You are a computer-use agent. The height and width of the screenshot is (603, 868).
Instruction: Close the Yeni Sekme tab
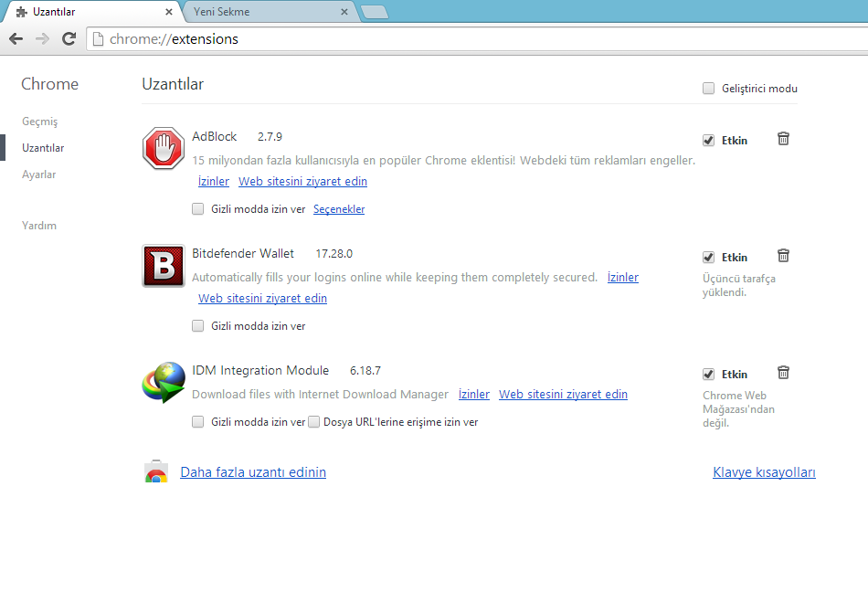point(344,12)
